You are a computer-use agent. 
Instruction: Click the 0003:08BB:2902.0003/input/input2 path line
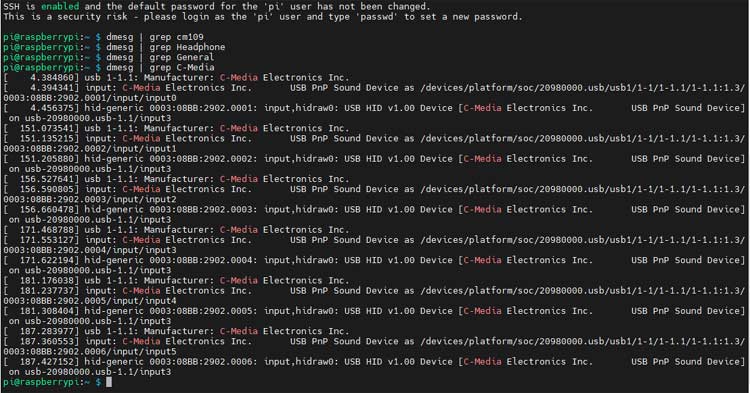[x=89, y=199]
